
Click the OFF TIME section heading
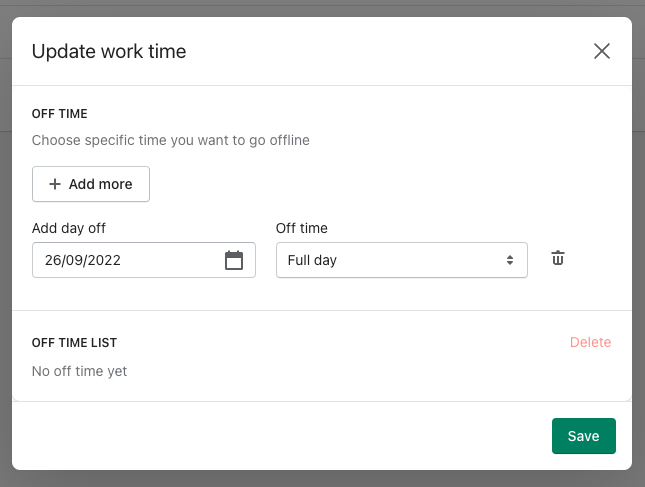pos(60,115)
